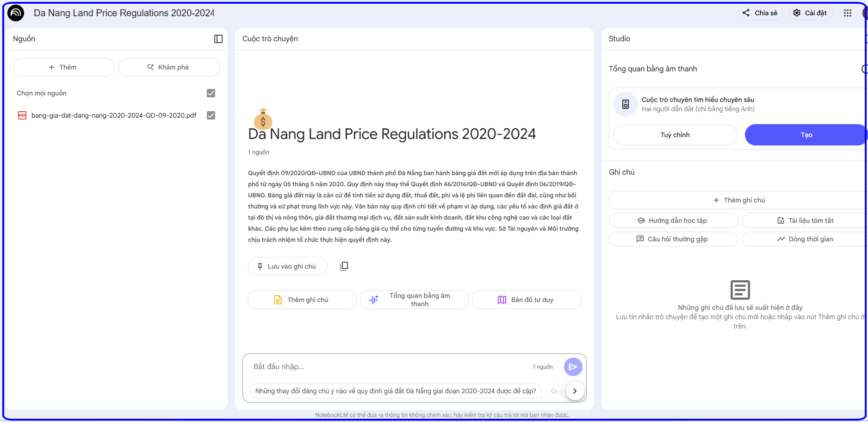Select Hướng dẫn học tập study guide

pos(673,220)
